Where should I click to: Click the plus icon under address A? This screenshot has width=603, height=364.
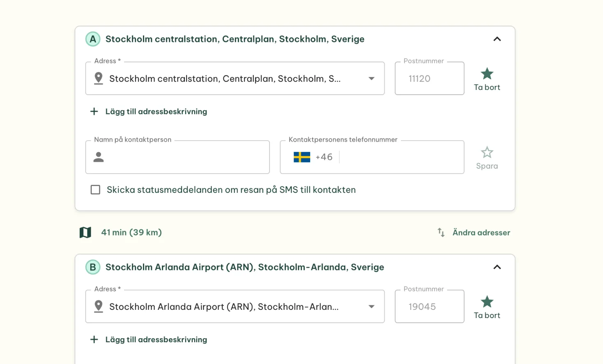[x=94, y=112]
